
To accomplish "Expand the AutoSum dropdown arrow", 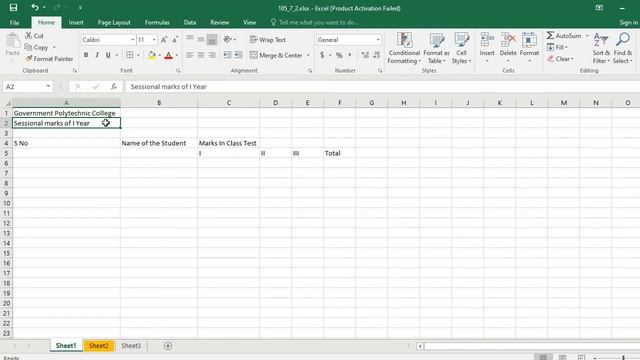I will (587, 36).
